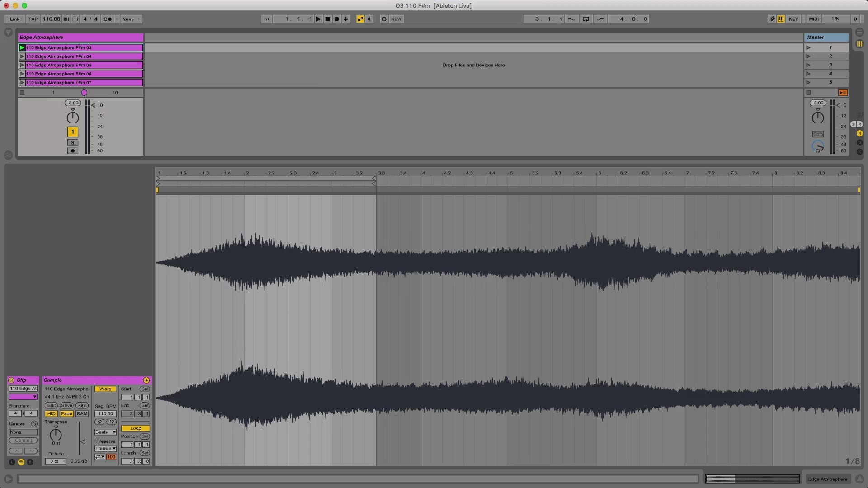
Task: Toggle draw mode pencil
Action: pyautogui.click(x=772, y=19)
